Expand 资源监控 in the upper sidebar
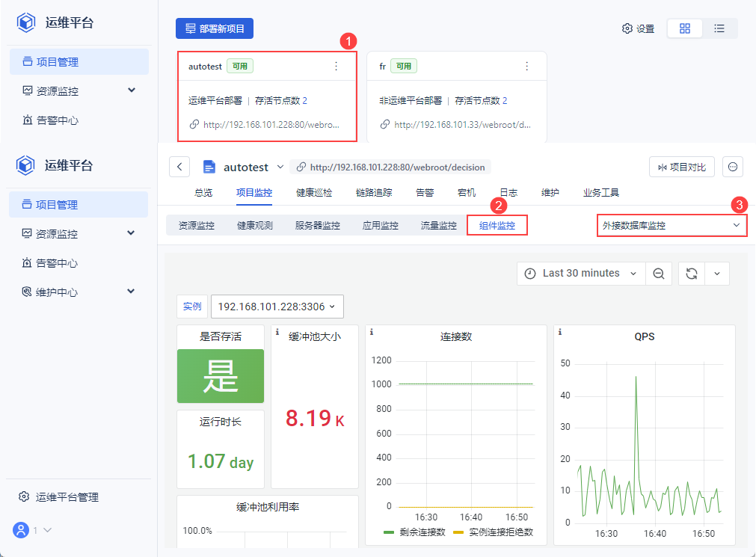Viewport: 756px width, 557px height. tap(131, 90)
